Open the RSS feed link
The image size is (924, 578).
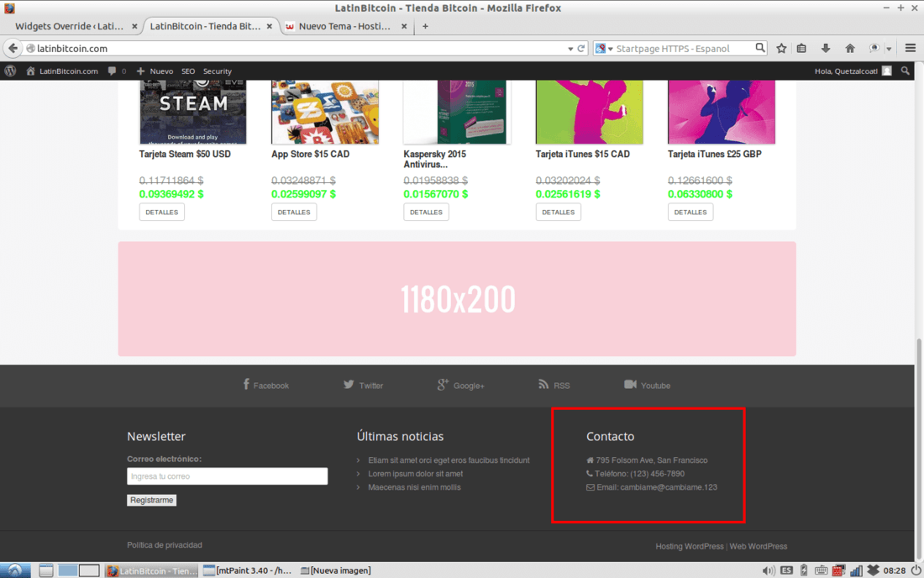coord(554,386)
